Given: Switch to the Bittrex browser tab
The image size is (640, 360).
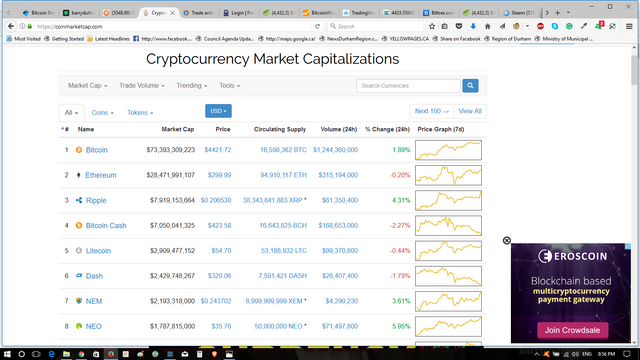Looking at the screenshot, I should click(x=439, y=13).
